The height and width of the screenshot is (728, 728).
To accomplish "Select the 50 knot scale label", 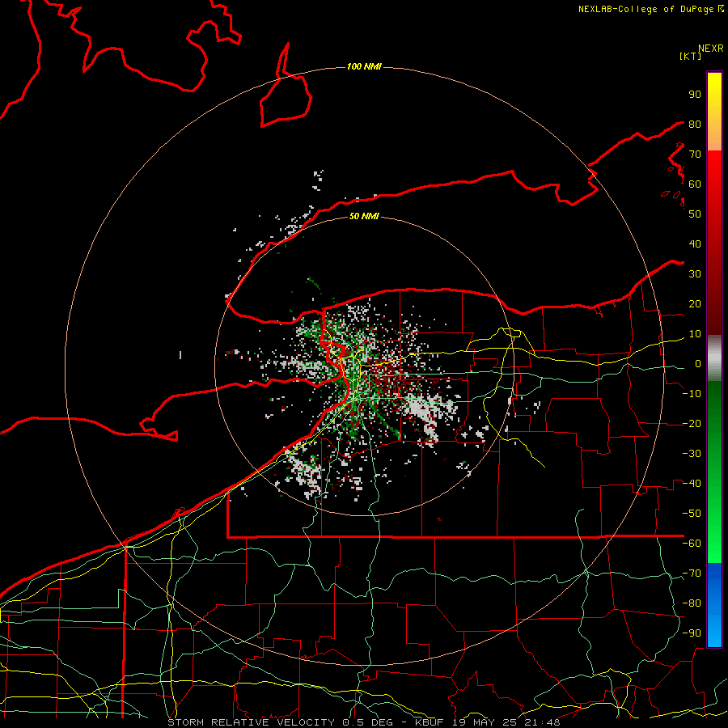I will [695, 214].
